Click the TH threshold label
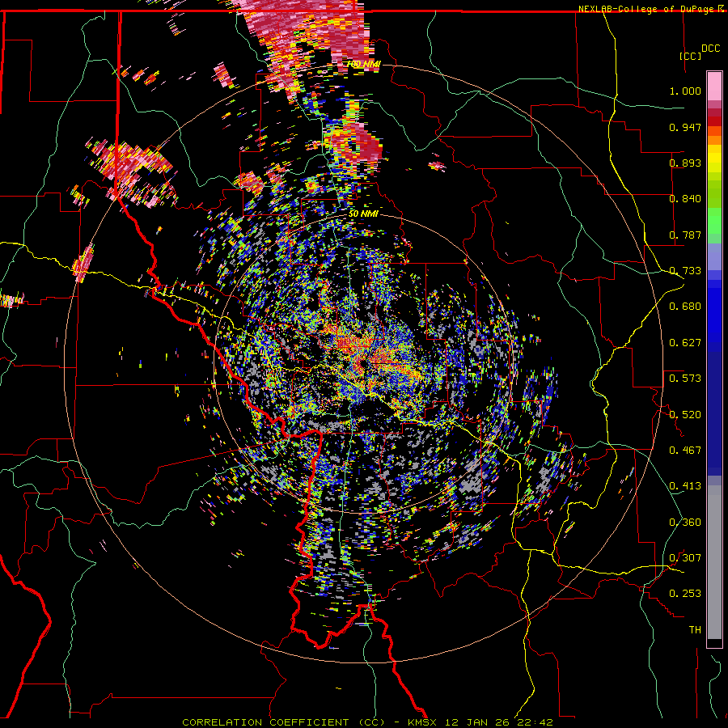 pyautogui.click(x=695, y=630)
